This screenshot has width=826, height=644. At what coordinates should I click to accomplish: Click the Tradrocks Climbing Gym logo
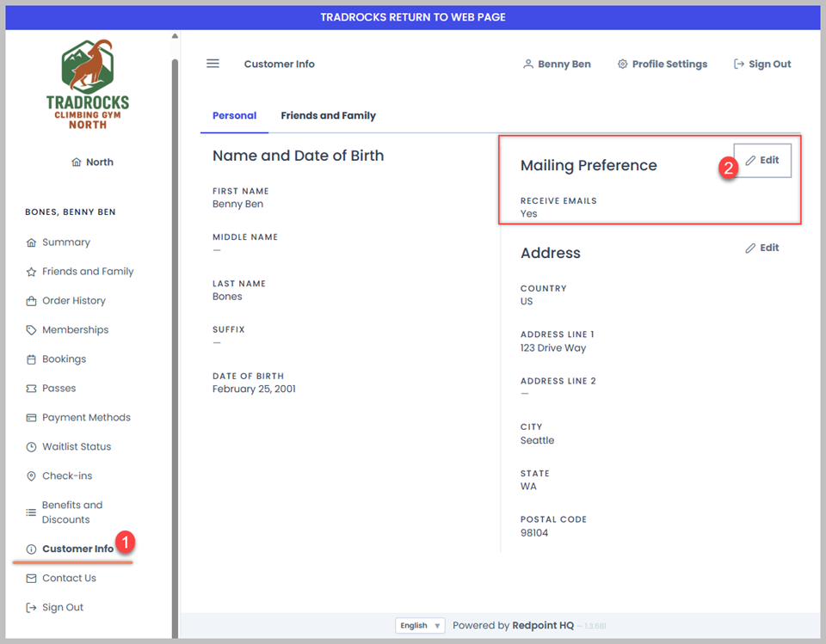pyautogui.click(x=88, y=84)
